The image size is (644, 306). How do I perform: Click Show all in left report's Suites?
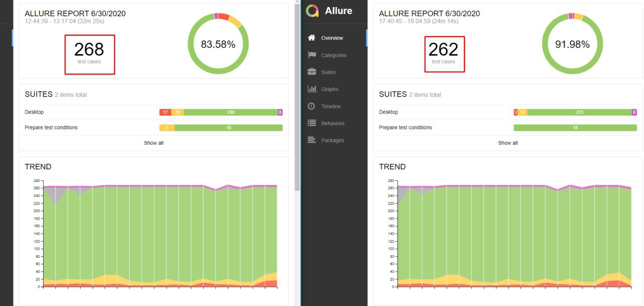coord(153,143)
